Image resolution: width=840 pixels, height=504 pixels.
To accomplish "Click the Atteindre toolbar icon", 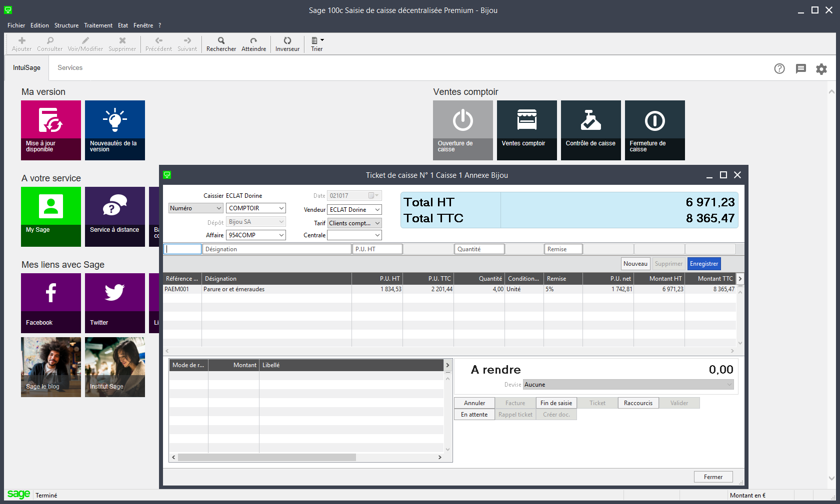I will [253, 44].
